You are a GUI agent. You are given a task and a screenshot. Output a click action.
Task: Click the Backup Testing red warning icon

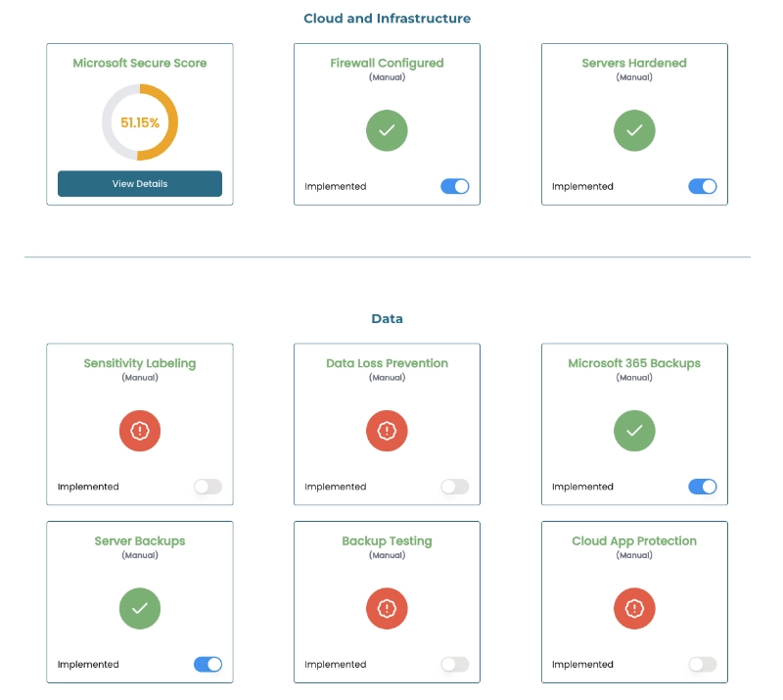coord(387,608)
